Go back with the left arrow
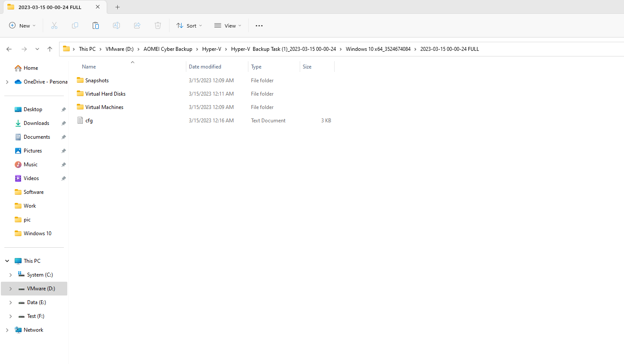Screen dimensions: 624x364 [x=9, y=49]
